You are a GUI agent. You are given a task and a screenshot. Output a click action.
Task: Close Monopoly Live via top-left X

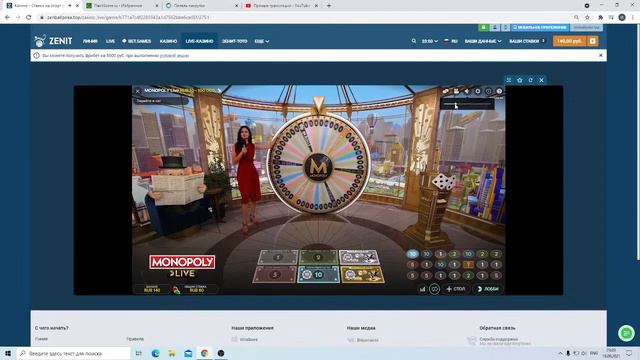(138, 91)
